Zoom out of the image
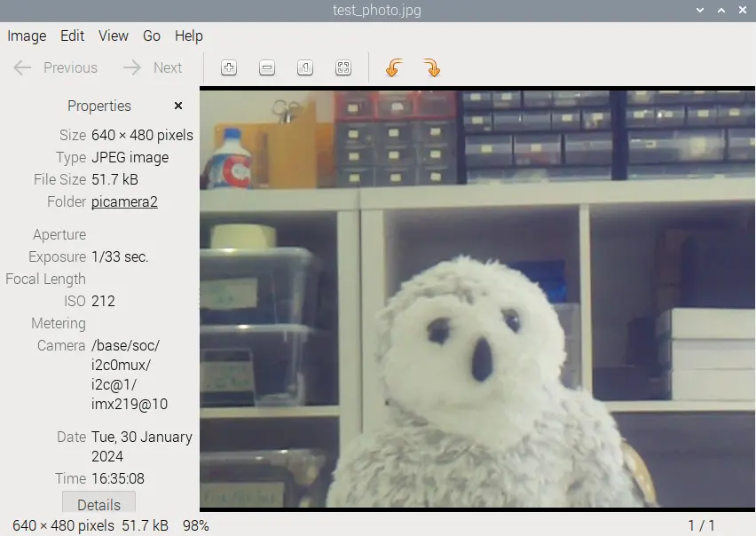 click(x=267, y=67)
